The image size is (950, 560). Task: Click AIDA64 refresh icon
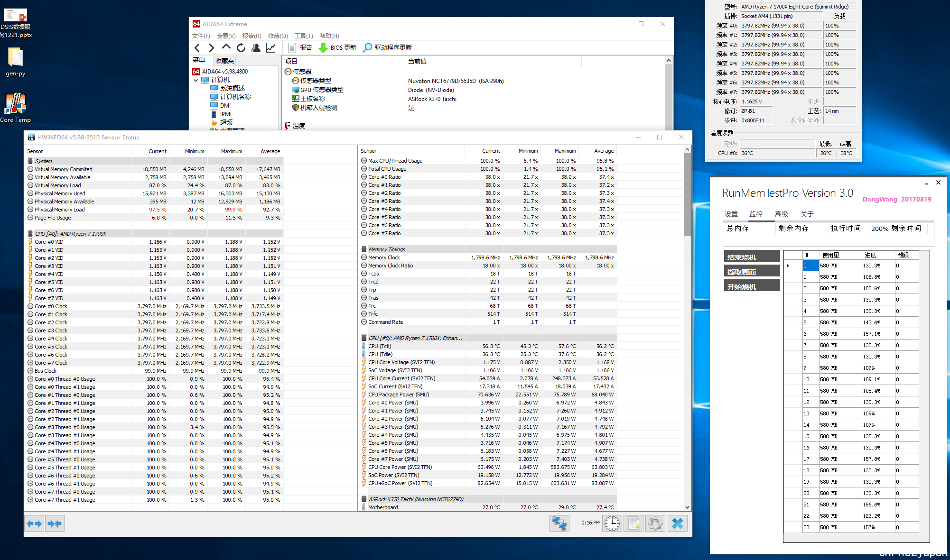[x=241, y=47]
